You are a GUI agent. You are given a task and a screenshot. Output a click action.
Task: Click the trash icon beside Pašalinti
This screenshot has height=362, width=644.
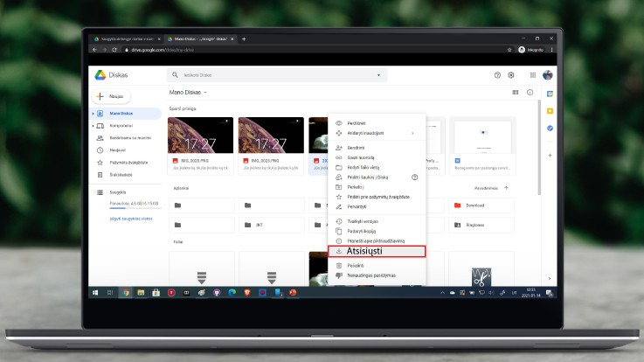coord(339,264)
